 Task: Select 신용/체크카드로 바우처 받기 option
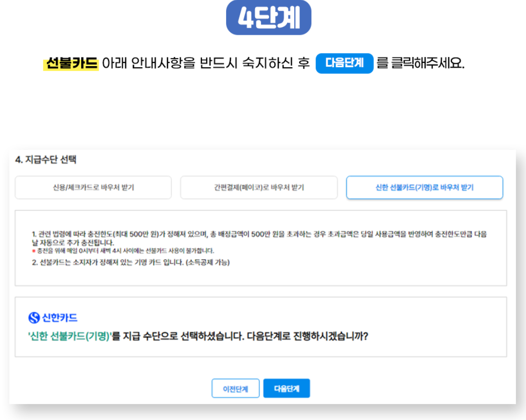[93, 187]
